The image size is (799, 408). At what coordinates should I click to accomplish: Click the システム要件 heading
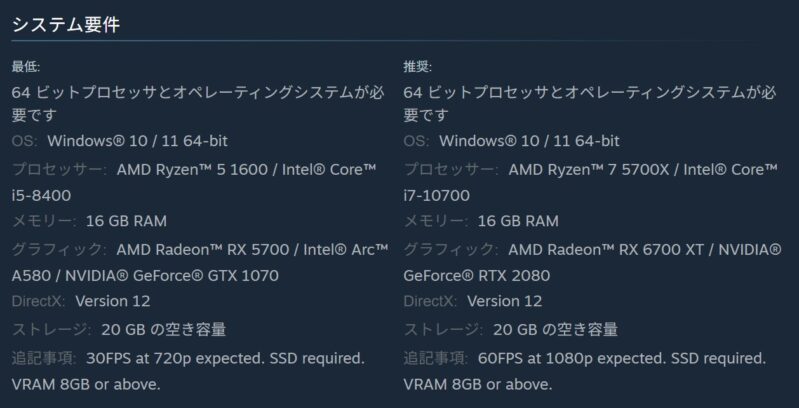(x=66, y=25)
